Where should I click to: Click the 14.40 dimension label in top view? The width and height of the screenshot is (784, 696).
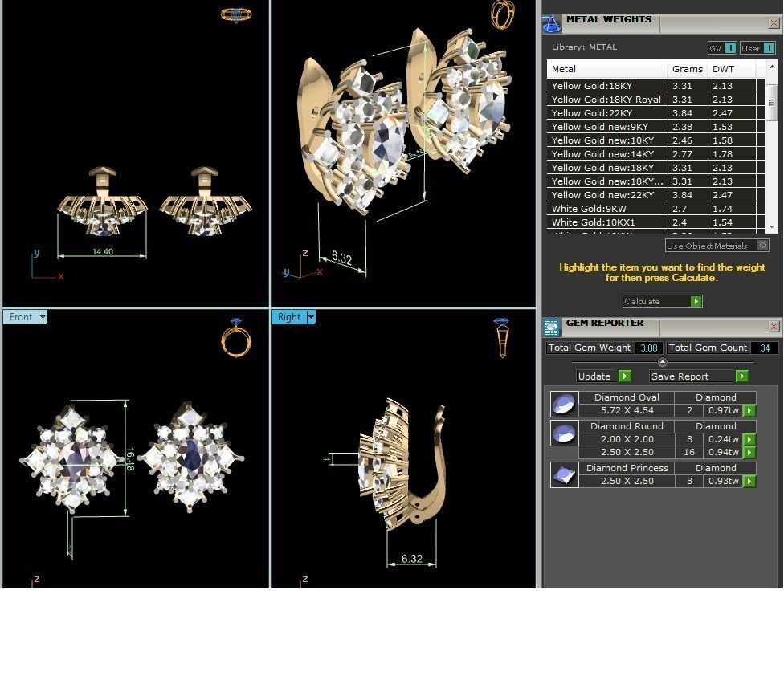(103, 251)
